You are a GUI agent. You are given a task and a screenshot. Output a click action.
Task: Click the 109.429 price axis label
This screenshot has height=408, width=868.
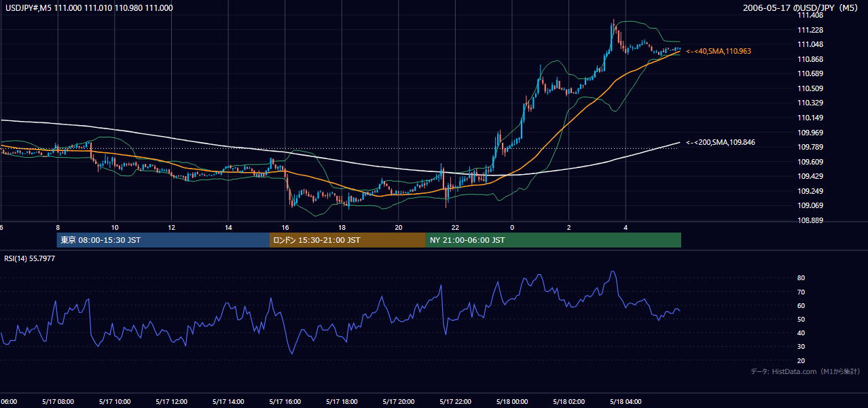(810, 176)
